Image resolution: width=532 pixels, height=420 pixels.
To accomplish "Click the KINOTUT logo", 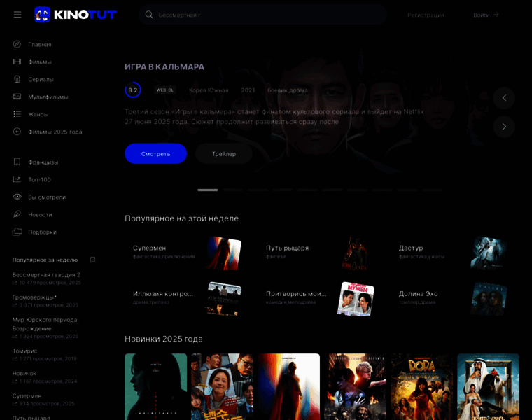I will pyautogui.click(x=76, y=15).
